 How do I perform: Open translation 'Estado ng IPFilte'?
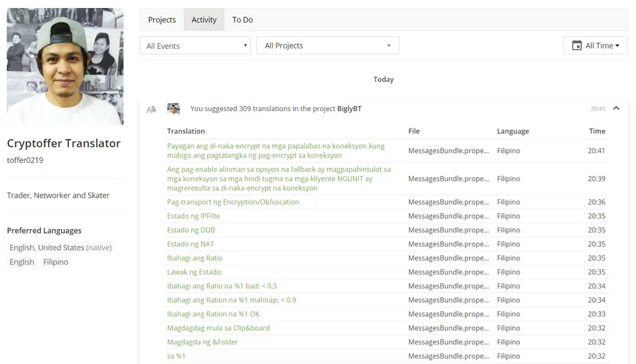point(193,216)
